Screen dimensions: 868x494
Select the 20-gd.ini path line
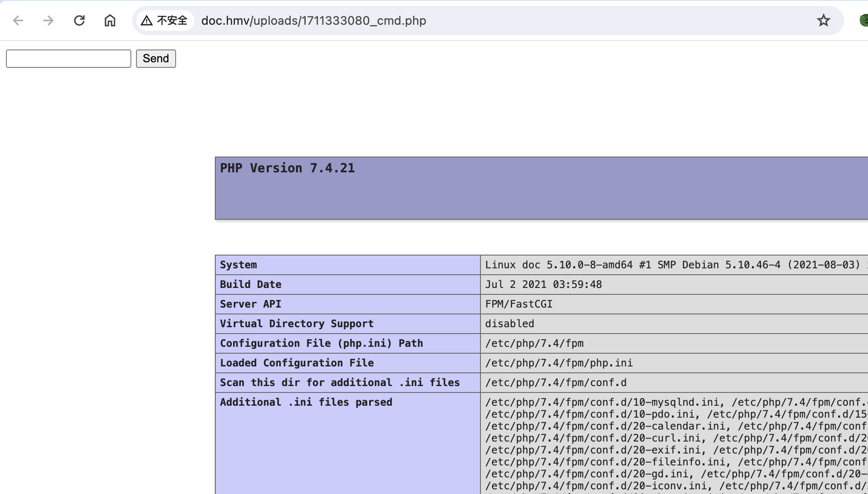point(587,474)
